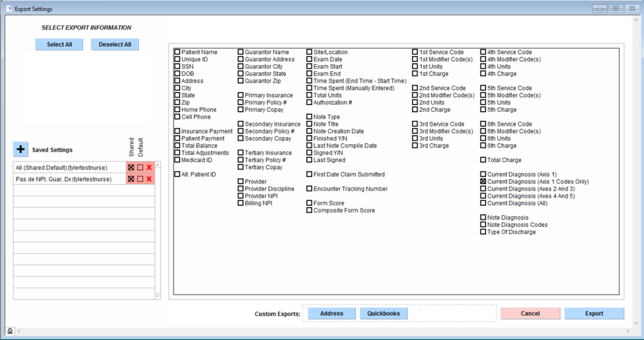This screenshot has width=644, height=340.
Task: Uncheck Current Diagnosis (Axis 1 Codes Only)
Action: [x=483, y=182]
